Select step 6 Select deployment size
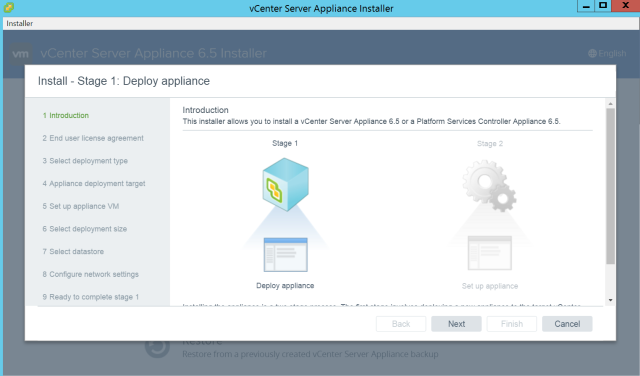The image size is (640, 376). pyautogui.click(x=84, y=229)
